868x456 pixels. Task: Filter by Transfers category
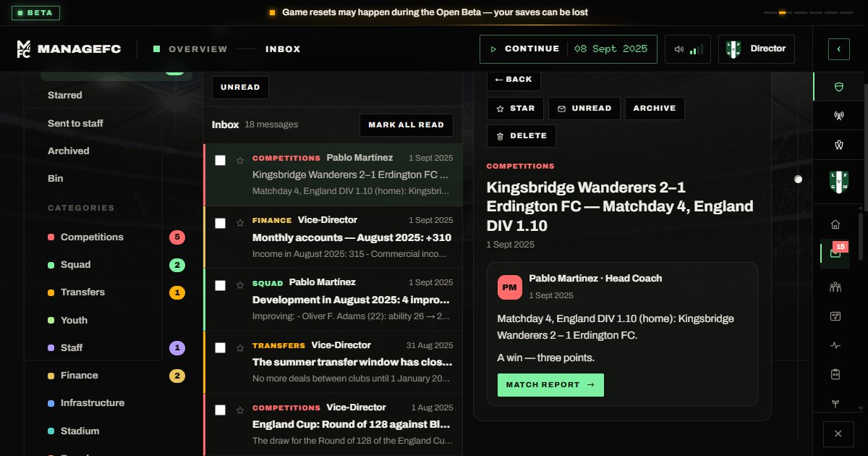(116, 292)
